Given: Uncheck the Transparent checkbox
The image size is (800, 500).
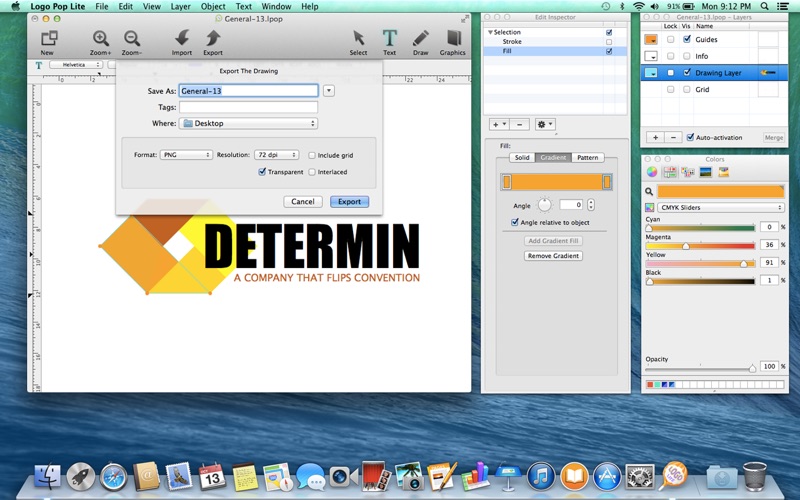Looking at the screenshot, I should click(262, 172).
